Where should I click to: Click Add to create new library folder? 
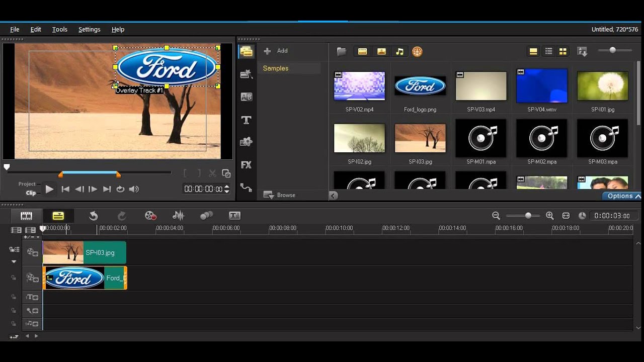click(276, 51)
